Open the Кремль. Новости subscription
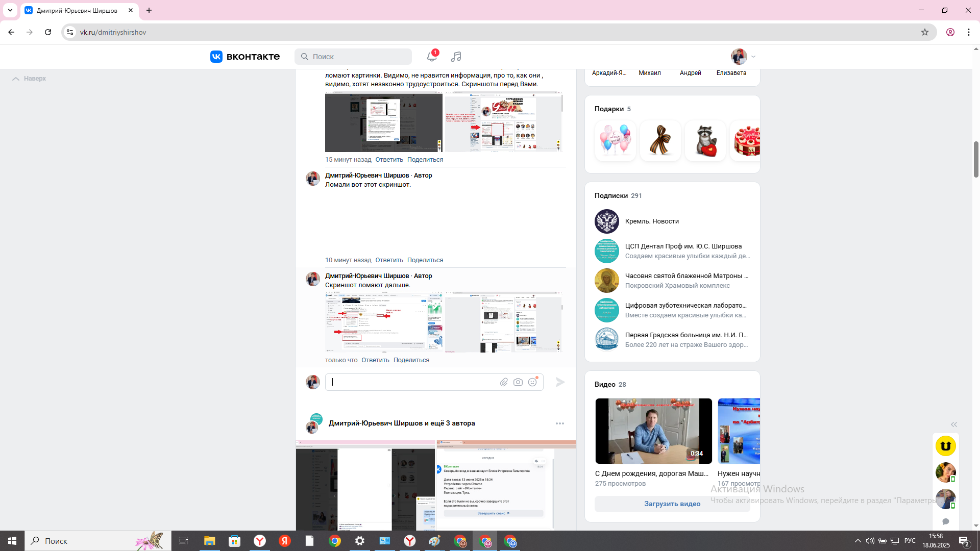 click(x=672, y=221)
